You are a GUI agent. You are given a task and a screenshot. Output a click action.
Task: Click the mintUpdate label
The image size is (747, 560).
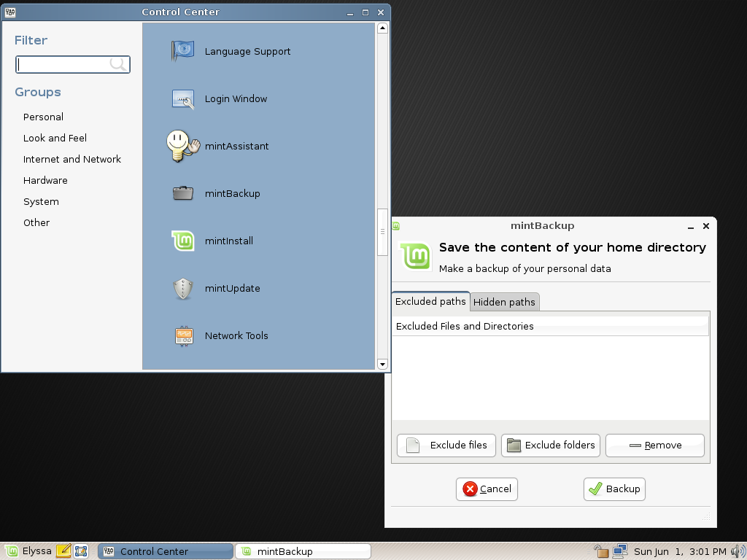click(232, 289)
